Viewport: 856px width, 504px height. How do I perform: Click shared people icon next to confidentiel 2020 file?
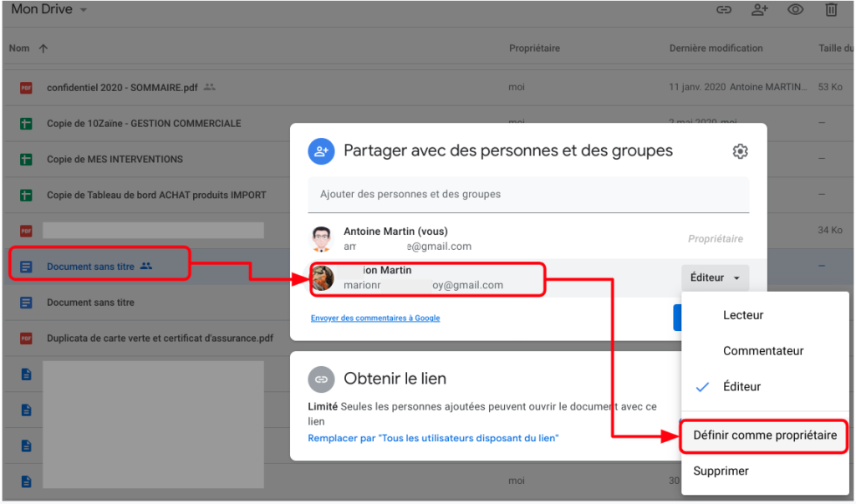coord(210,87)
